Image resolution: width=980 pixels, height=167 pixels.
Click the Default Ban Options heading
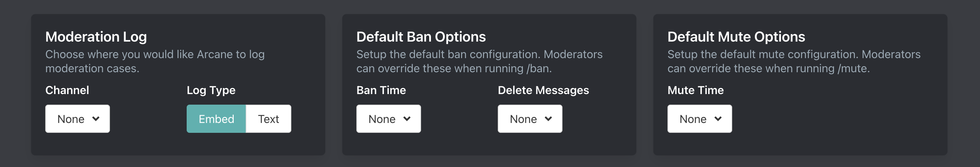(421, 37)
